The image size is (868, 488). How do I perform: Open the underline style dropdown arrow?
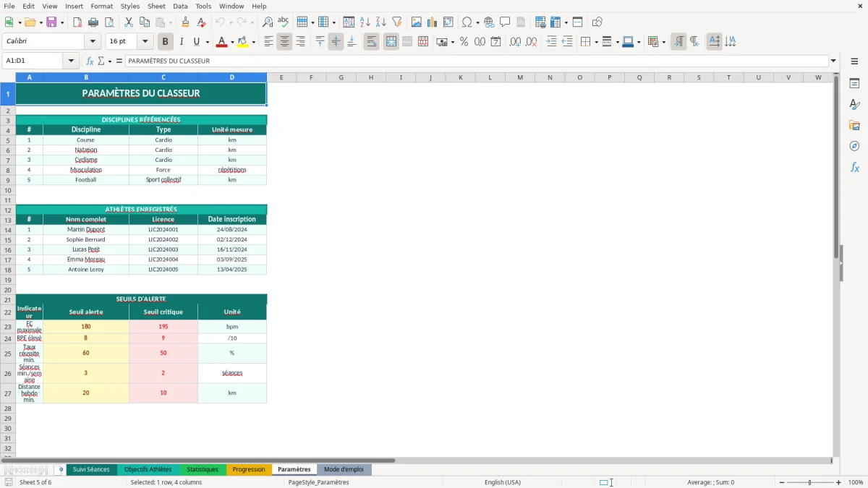pyautogui.click(x=207, y=42)
